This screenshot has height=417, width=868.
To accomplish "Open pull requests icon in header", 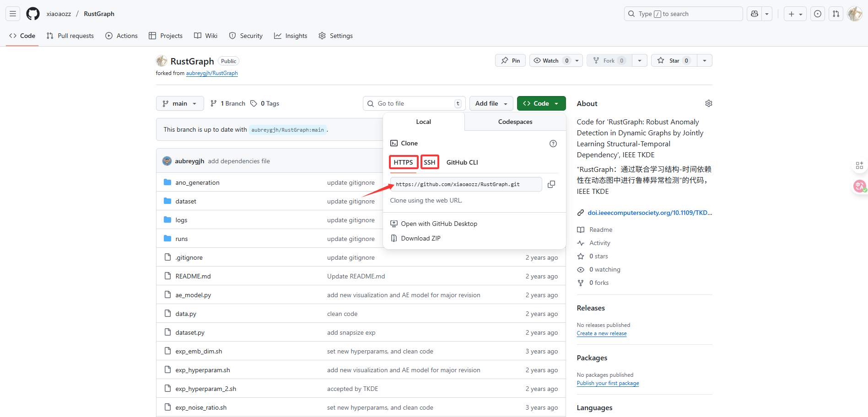I will click(836, 14).
